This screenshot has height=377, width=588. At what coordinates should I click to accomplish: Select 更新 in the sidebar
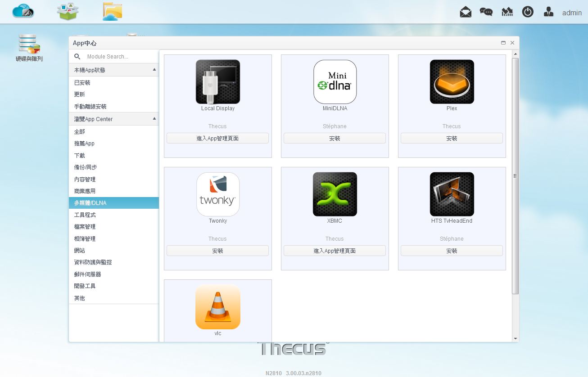[x=114, y=94]
